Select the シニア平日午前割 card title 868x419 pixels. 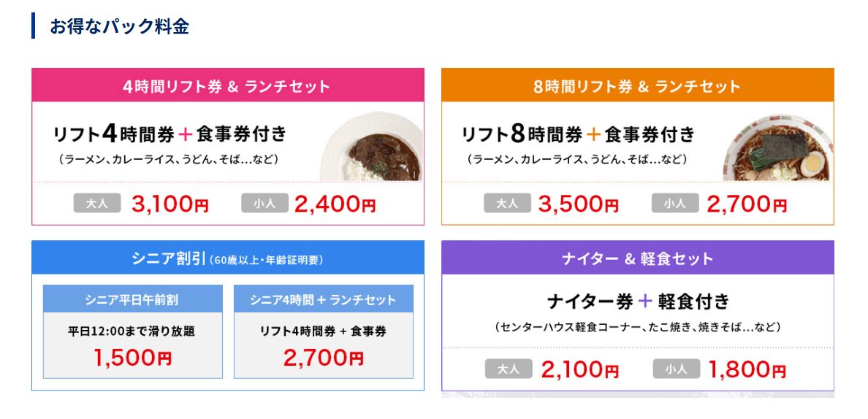coord(132,299)
